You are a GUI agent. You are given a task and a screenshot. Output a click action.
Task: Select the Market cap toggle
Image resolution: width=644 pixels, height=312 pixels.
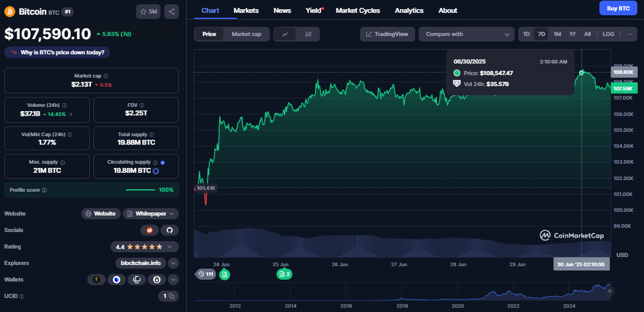tap(247, 34)
